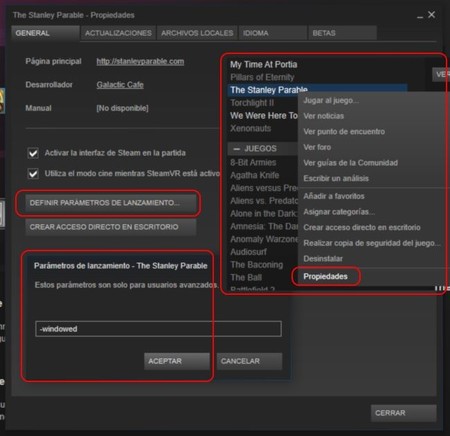Select Xenonauts in library
The width and height of the screenshot is (450, 436).
[x=250, y=128]
